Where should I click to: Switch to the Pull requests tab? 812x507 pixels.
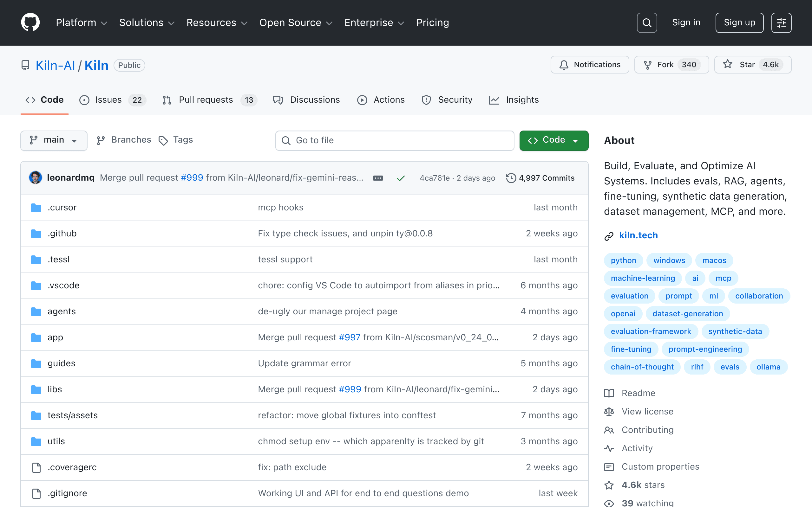[x=210, y=100]
